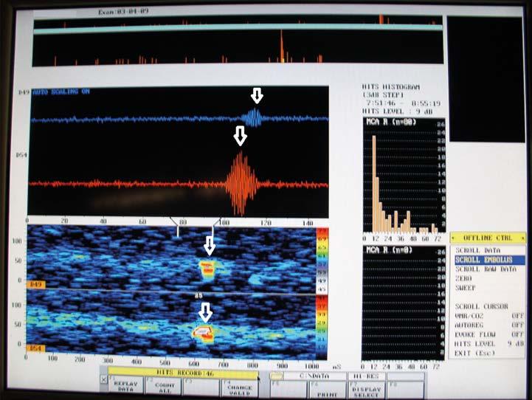Click the cyan bar in top overview strip
Image resolution: width=532 pixels, height=400 pixels.
(238, 29)
